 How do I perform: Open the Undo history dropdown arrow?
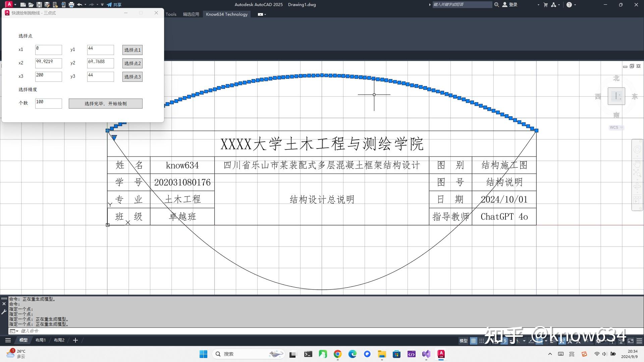(x=85, y=5)
